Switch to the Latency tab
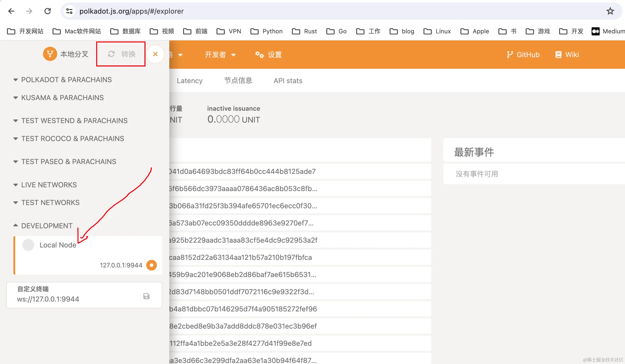 click(x=190, y=81)
